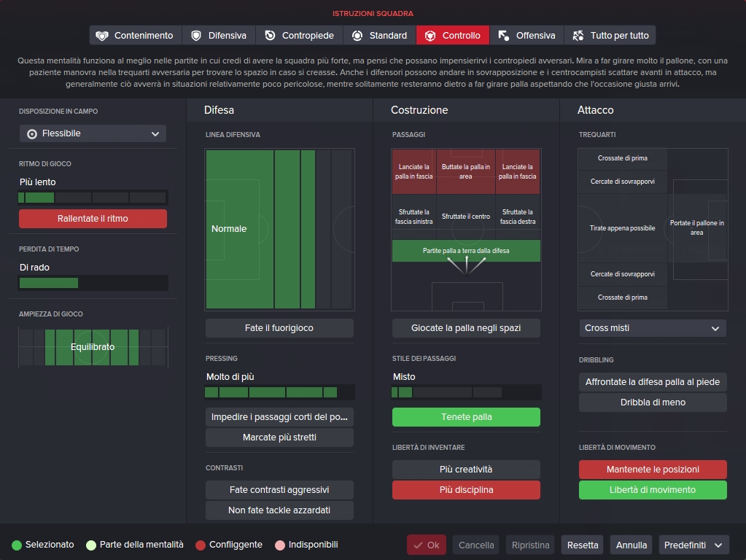Enable Affrontate la difesa palla al piede
This screenshot has width=746, height=560.
pyautogui.click(x=653, y=382)
